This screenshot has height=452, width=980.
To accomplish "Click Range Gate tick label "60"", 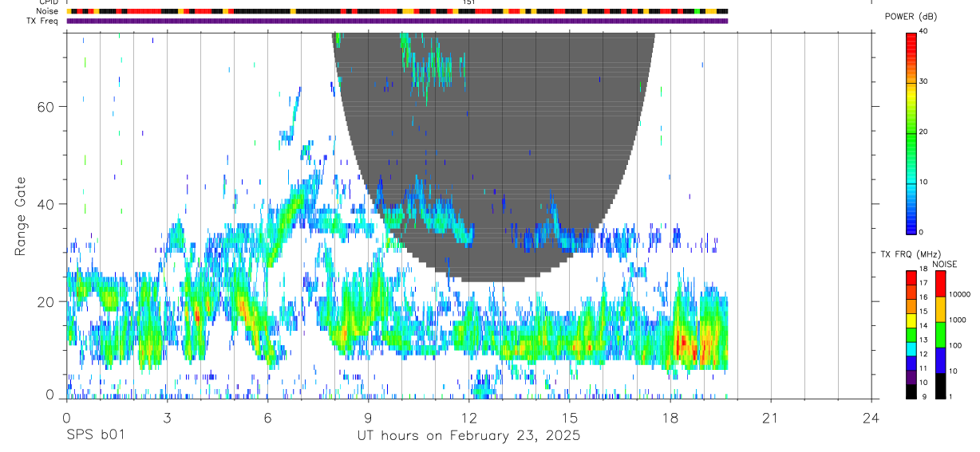I will point(45,107).
